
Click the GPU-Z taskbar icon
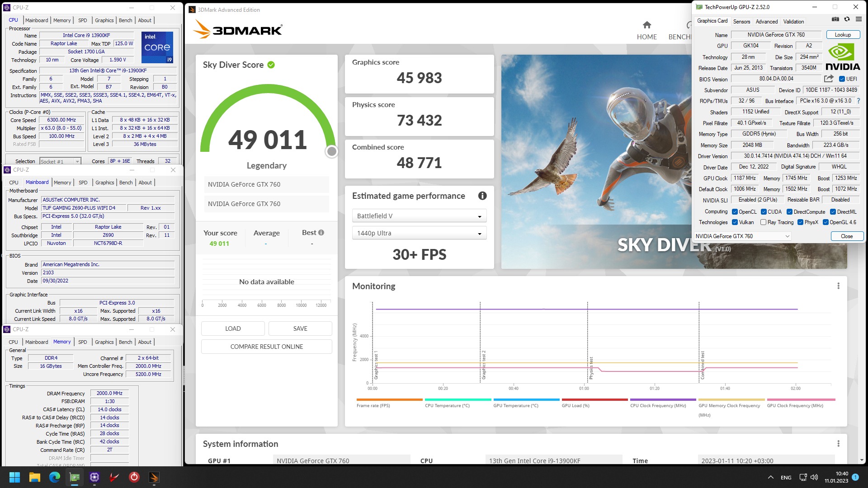click(x=75, y=477)
